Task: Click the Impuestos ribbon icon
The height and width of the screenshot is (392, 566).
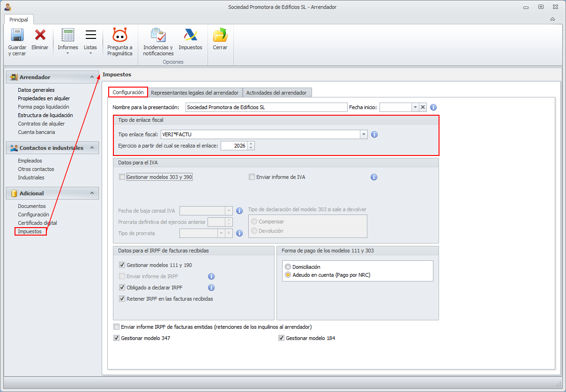Action: (x=190, y=35)
